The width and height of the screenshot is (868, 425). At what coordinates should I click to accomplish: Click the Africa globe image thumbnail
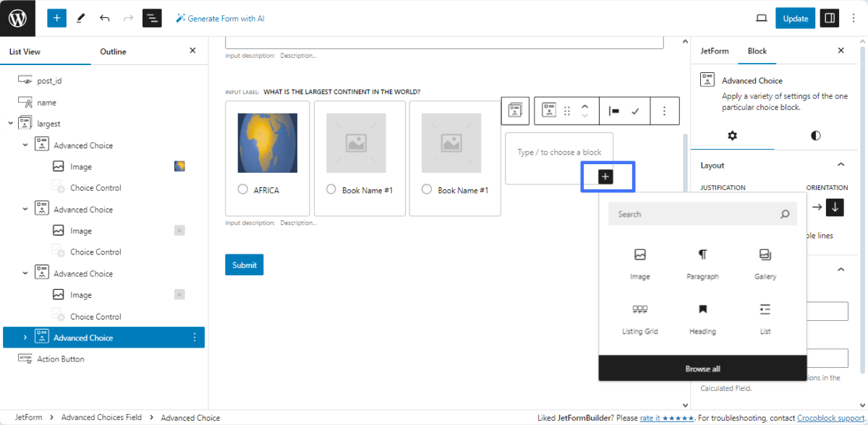pyautogui.click(x=268, y=143)
